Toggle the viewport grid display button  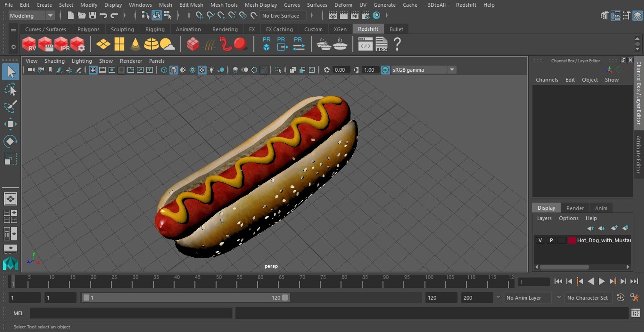(93, 70)
